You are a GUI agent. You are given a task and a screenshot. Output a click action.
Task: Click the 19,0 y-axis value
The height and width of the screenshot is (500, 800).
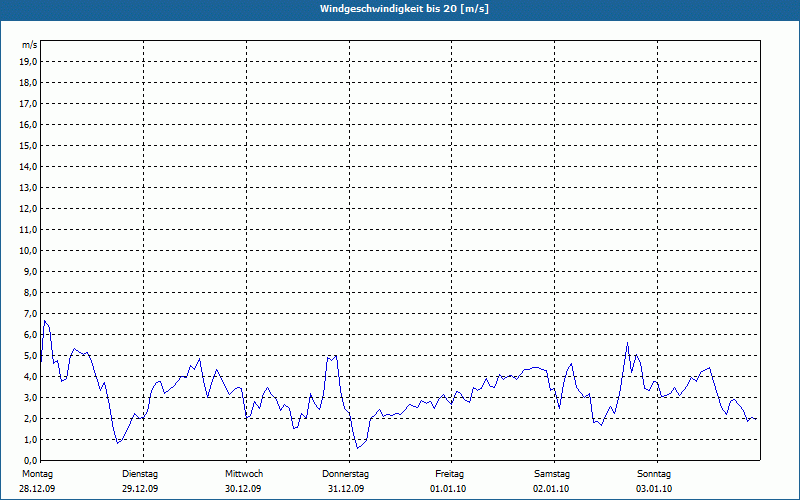tap(29, 62)
